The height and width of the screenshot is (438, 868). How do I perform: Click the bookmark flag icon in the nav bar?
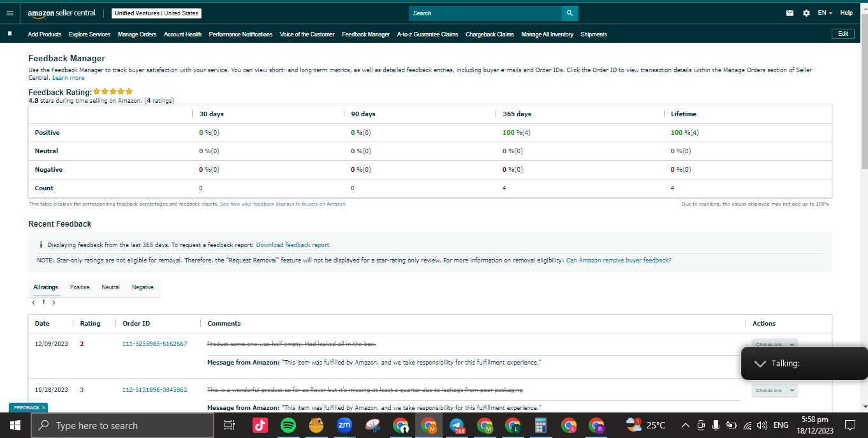(x=10, y=34)
